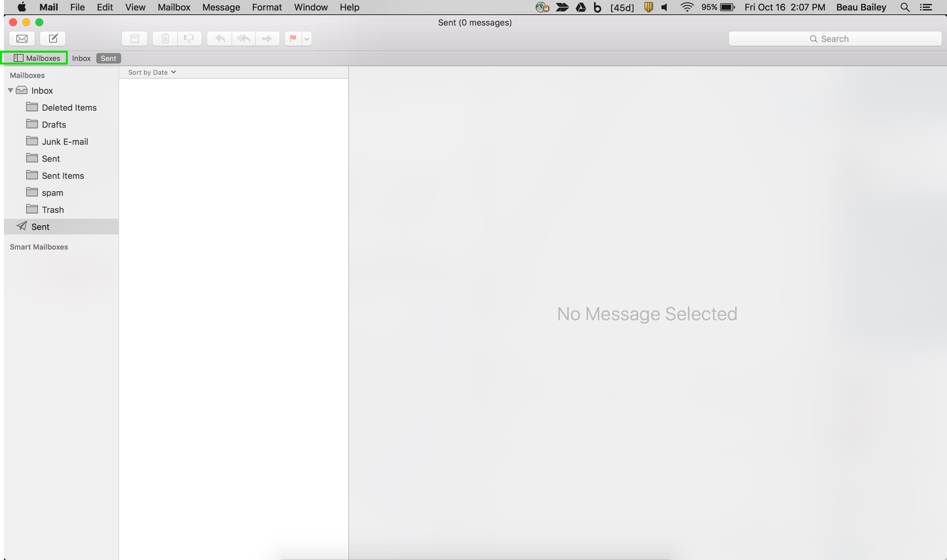Toggle the Mailboxes sidebar button
This screenshot has height=560, width=947.
[37, 58]
